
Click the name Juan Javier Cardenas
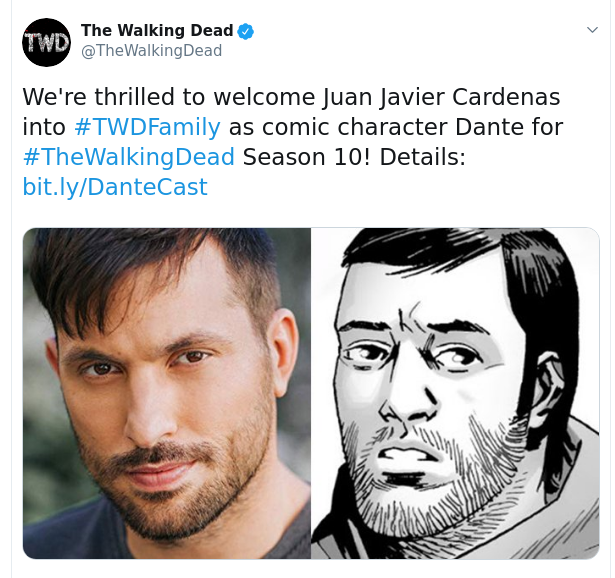tap(441, 98)
